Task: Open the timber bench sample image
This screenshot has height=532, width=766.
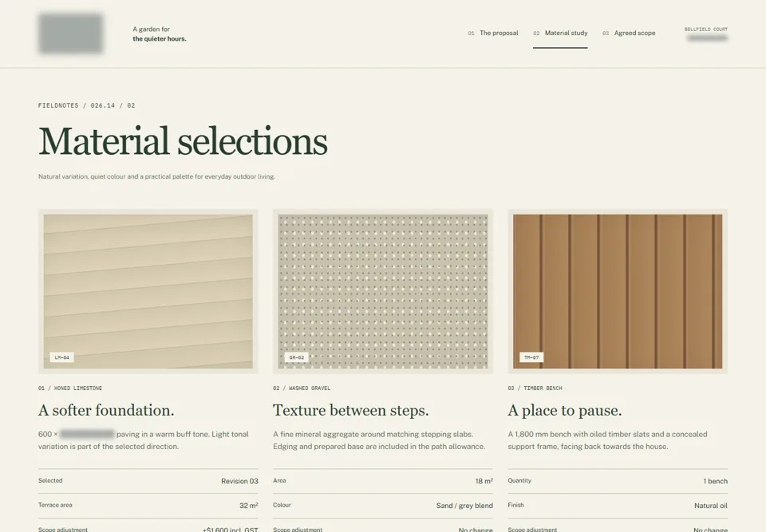Action: pyautogui.click(x=618, y=291)
